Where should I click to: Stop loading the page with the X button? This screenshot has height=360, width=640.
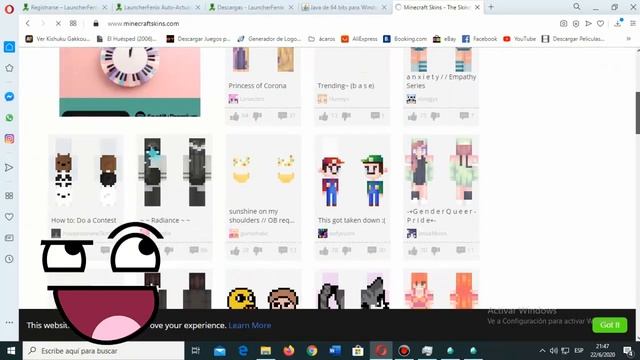coord(58,24)
